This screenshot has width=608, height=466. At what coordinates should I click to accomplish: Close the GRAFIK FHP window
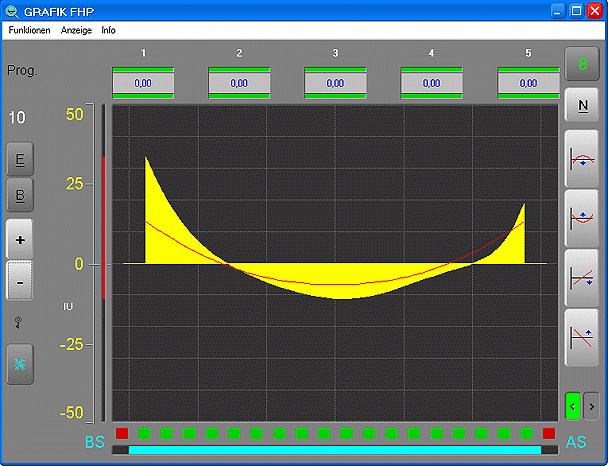594,11
